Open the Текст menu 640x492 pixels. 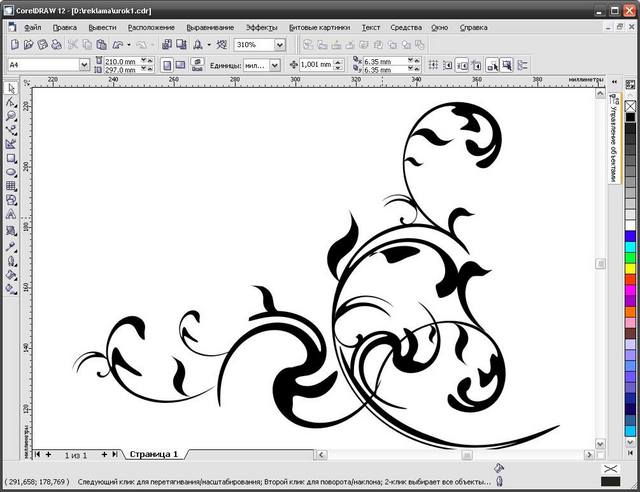(x=371, y=27)
